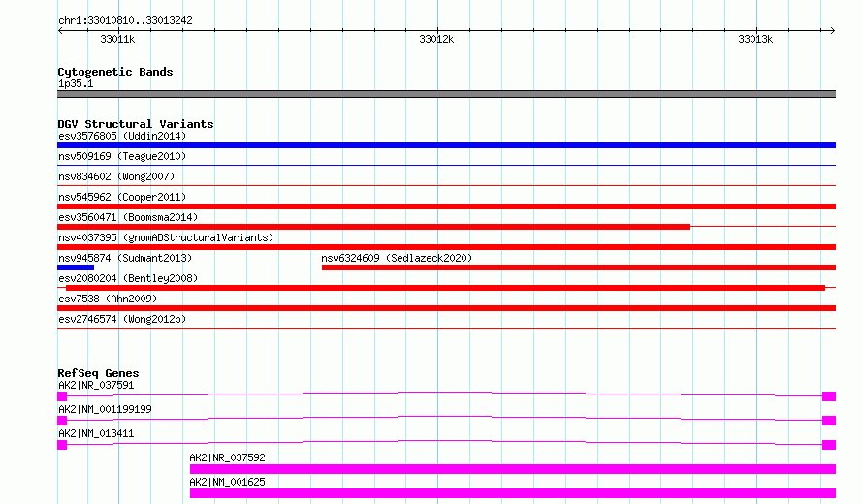Click the right exon block of AK2|NM_013411
863x504 pixels.
829,445
